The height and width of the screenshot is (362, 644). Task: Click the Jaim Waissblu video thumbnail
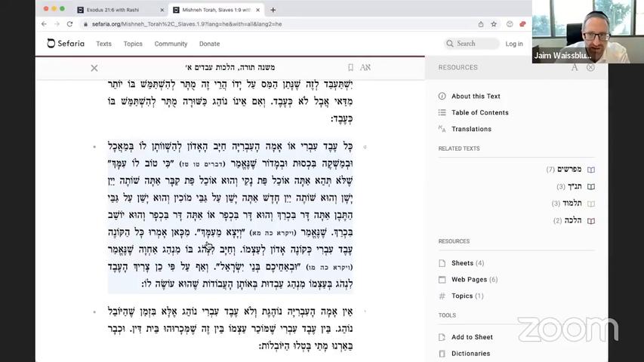click(x=587, y=32)
